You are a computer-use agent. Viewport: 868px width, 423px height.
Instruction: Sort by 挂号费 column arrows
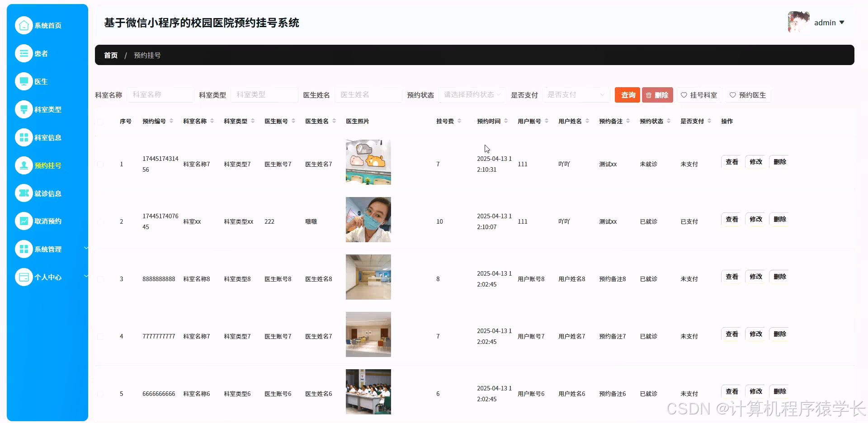[x=459, y=121]
